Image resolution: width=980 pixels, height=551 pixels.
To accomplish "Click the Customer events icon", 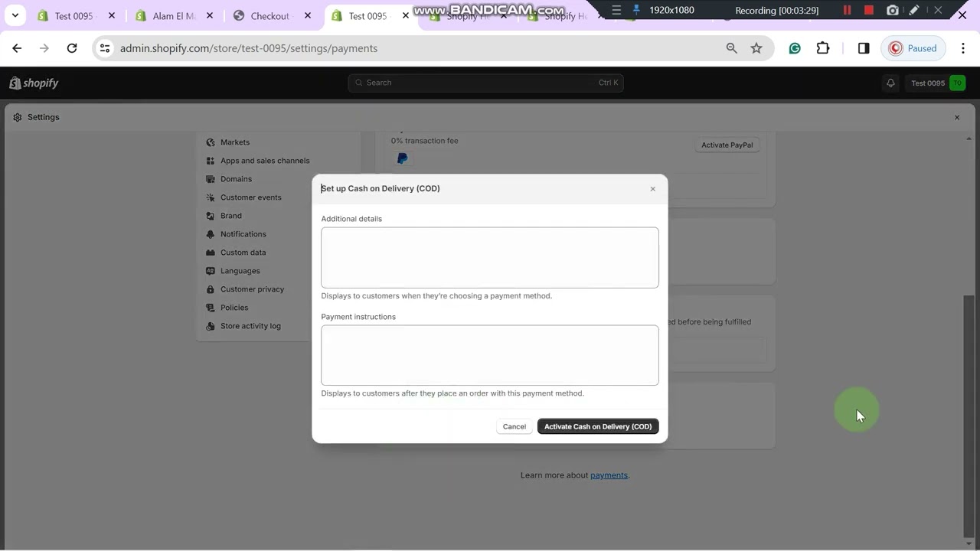I will tap(211, 197).
